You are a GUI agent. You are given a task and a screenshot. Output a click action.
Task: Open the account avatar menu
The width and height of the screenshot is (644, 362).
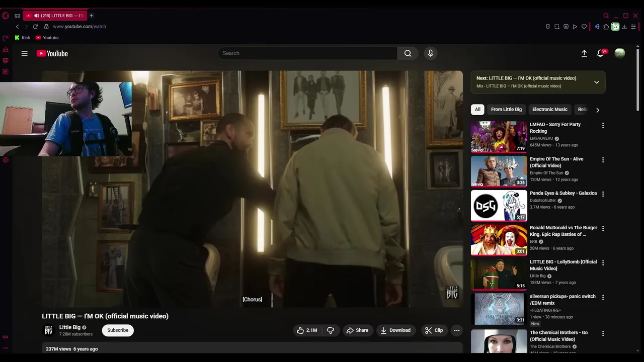click(620, 53)
